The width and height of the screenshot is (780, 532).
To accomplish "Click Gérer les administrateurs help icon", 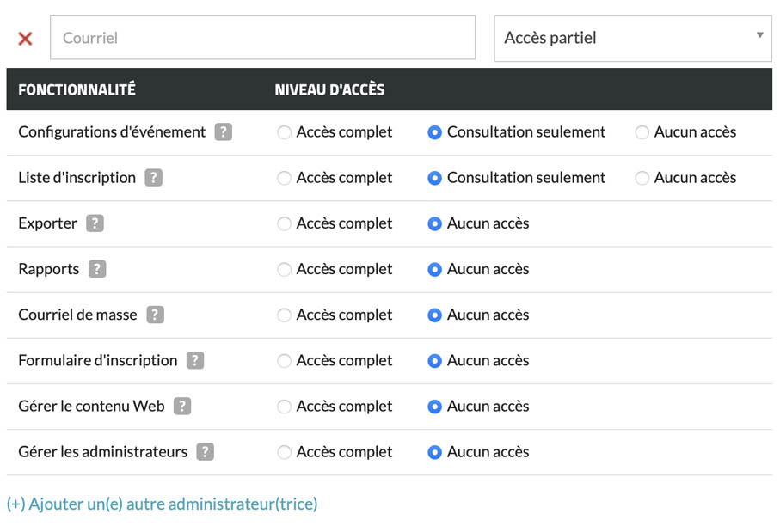I will pos(205,451).
